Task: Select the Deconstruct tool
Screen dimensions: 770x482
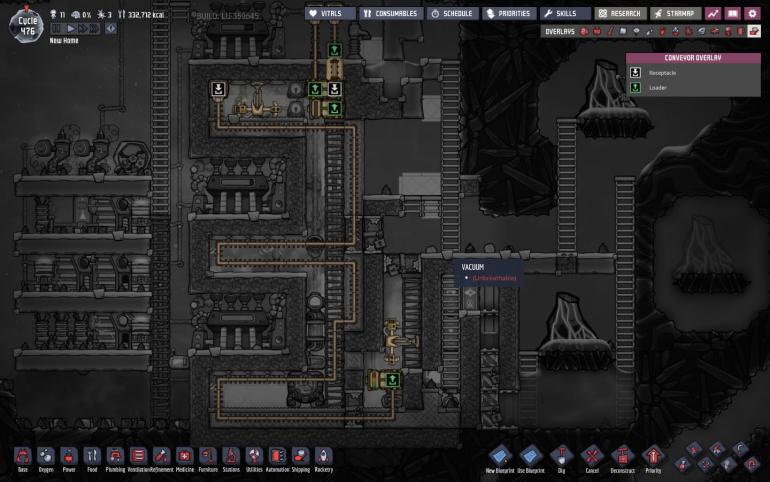Action: point(622,456)
